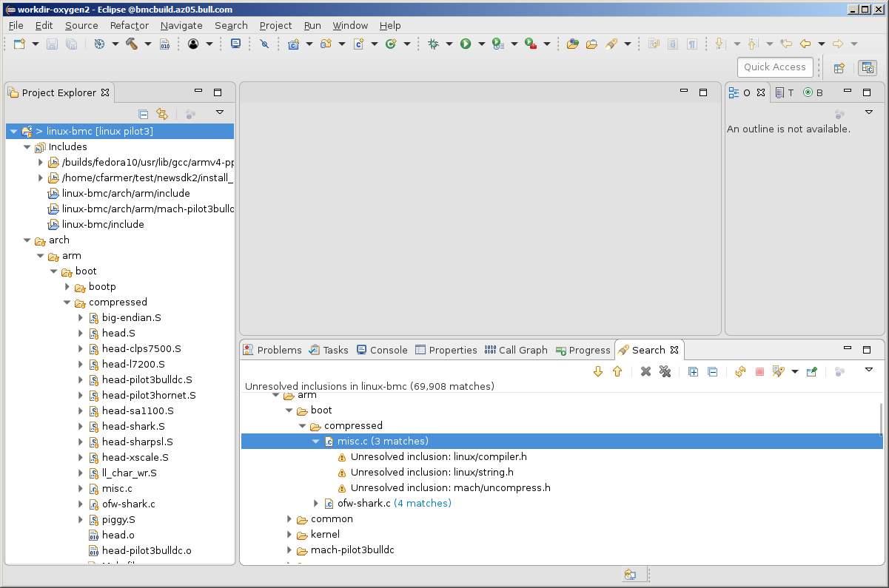Click Show Next Match down arrow

pos(598,371)
